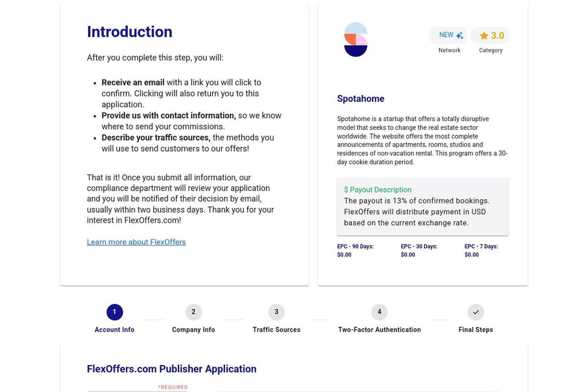Click 'After you complete this step' line
This screenshot has width=588, height=392.
(155, 58)
